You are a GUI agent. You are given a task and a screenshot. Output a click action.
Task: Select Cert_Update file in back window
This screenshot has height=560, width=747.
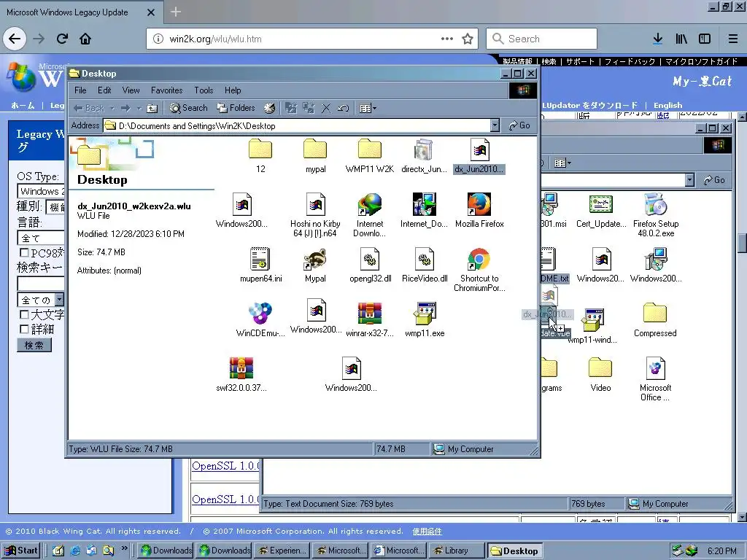(601, 204)
